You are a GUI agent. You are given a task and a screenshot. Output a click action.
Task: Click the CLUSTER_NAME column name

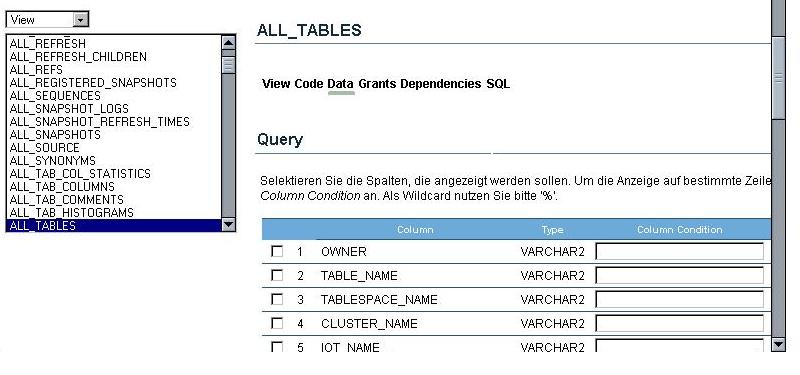tap(369, 323)
